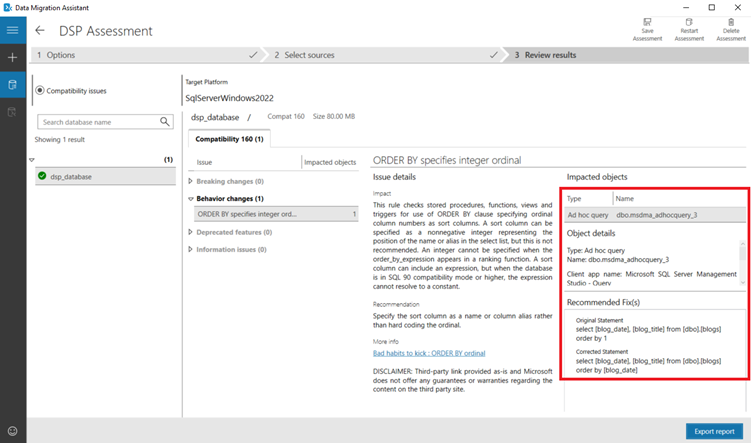Expand Information issues (0)

click(x=190, y=249)
